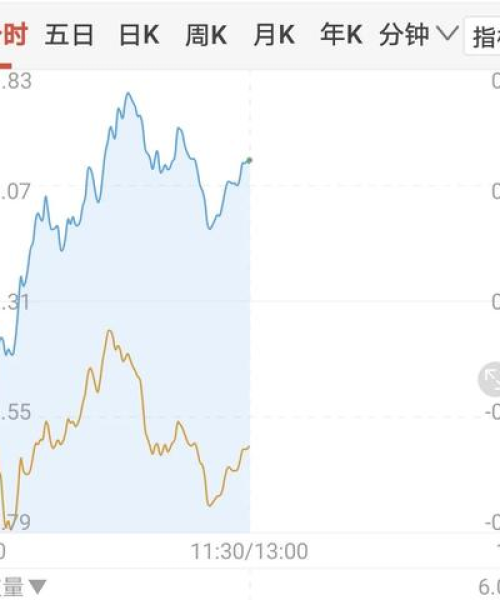This screenshot has height=600, width=500.
Task: Open the fullscreen chart expand icon
Action: tap(490, 379)
